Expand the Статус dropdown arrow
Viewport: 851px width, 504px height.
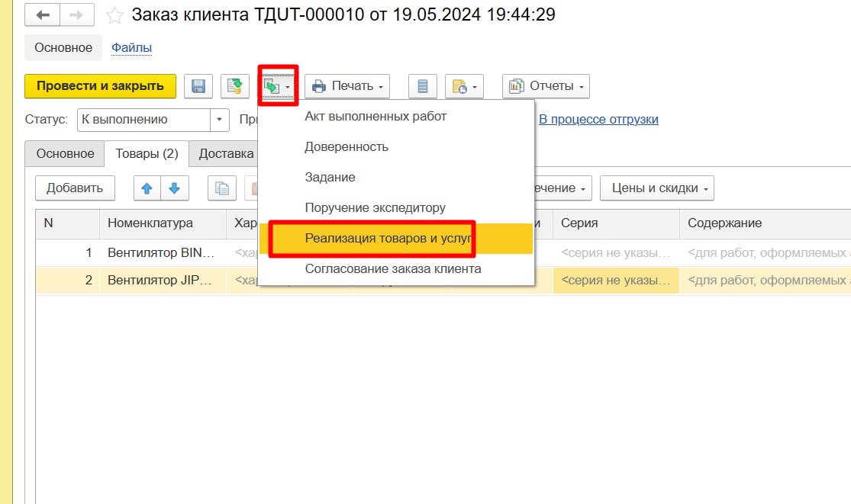219,120
